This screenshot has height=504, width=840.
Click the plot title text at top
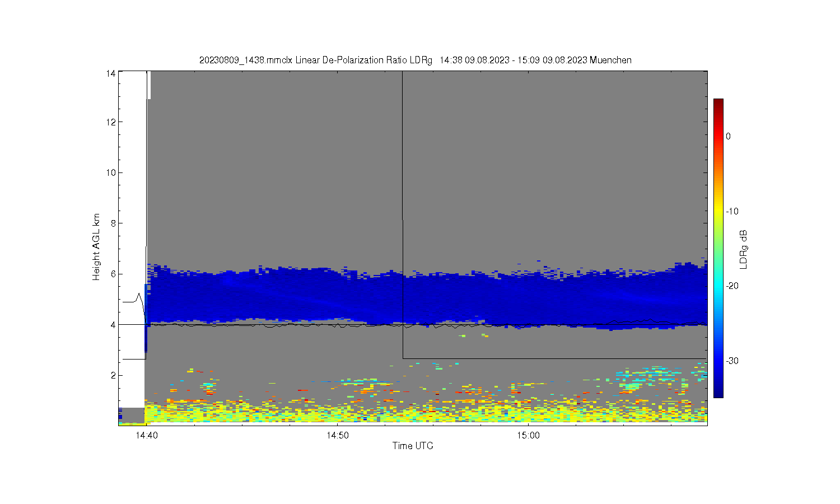(415, 60)
